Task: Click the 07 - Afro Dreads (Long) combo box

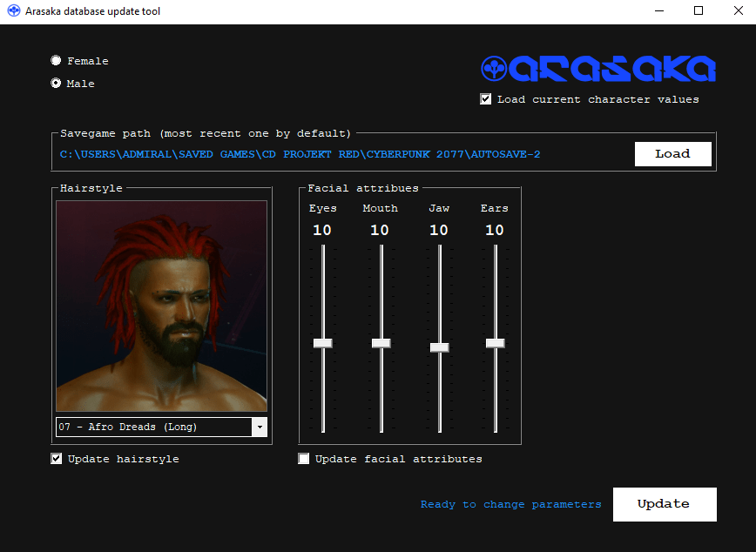Action: 153,427
